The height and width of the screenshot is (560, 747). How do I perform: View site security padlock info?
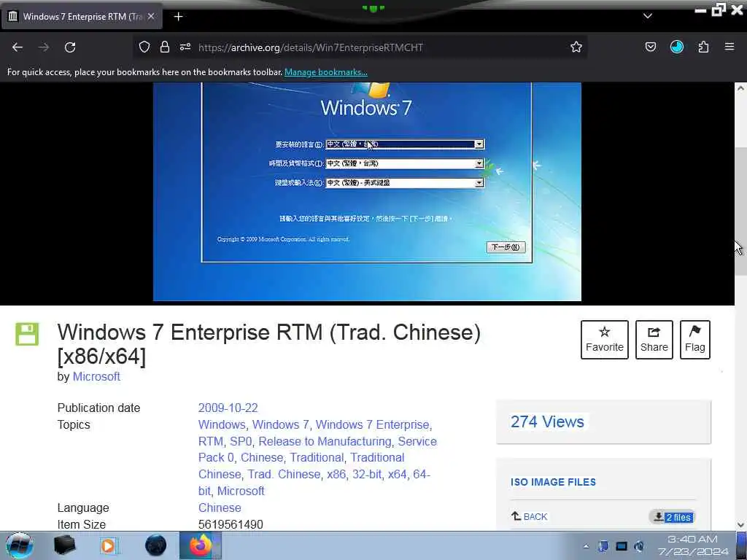tap(165, 47)
